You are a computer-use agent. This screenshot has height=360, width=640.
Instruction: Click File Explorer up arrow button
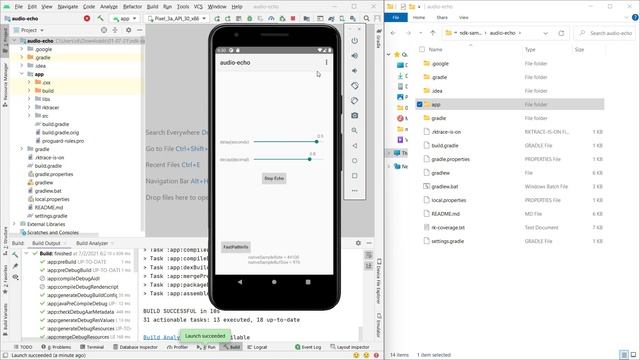click(x=433, y=33)
